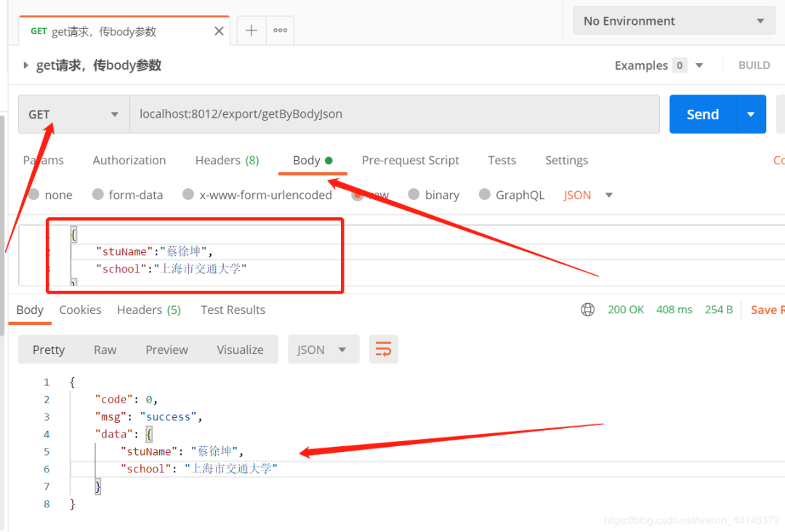Switch to response Cookies tab
This screenshot has height=532, width=785.
80,310
